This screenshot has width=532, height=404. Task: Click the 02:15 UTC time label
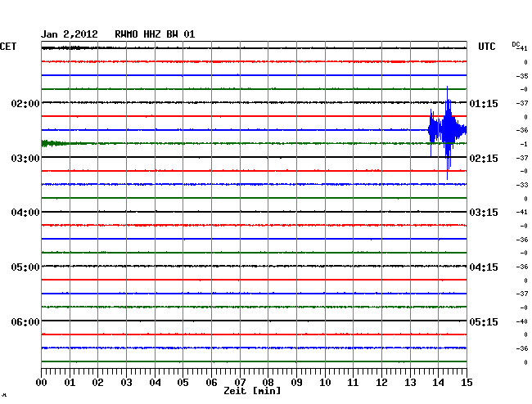(484, 159)
